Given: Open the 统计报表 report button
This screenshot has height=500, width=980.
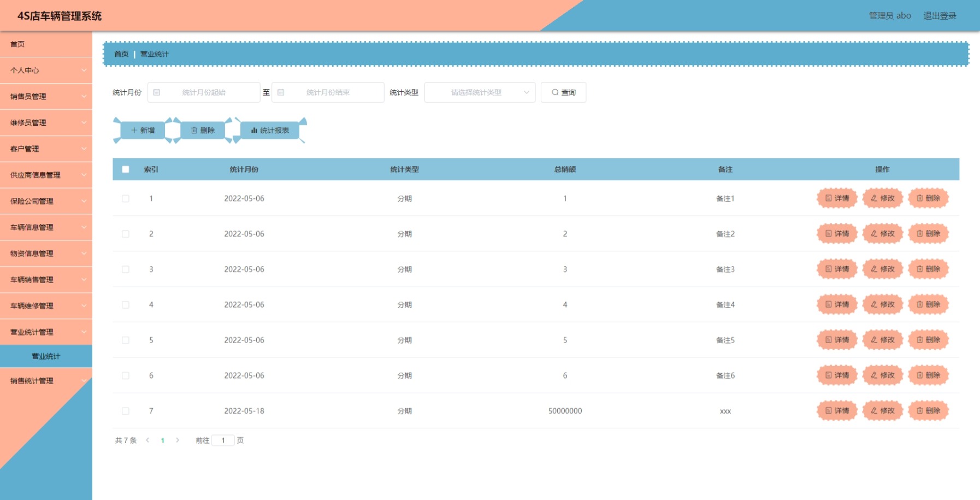Looking at the screenshot, I should click(270, 130).
